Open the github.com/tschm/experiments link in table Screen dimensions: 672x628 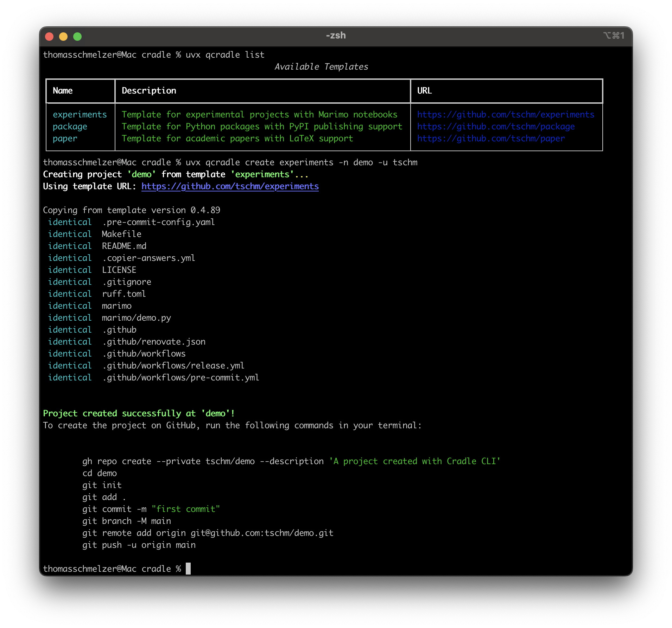506,115
